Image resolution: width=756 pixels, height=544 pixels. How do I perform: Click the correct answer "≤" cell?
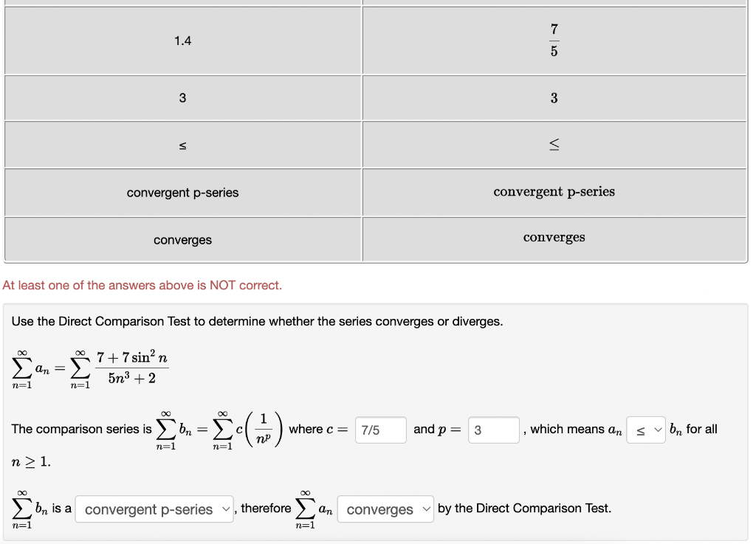pos(554,144)
